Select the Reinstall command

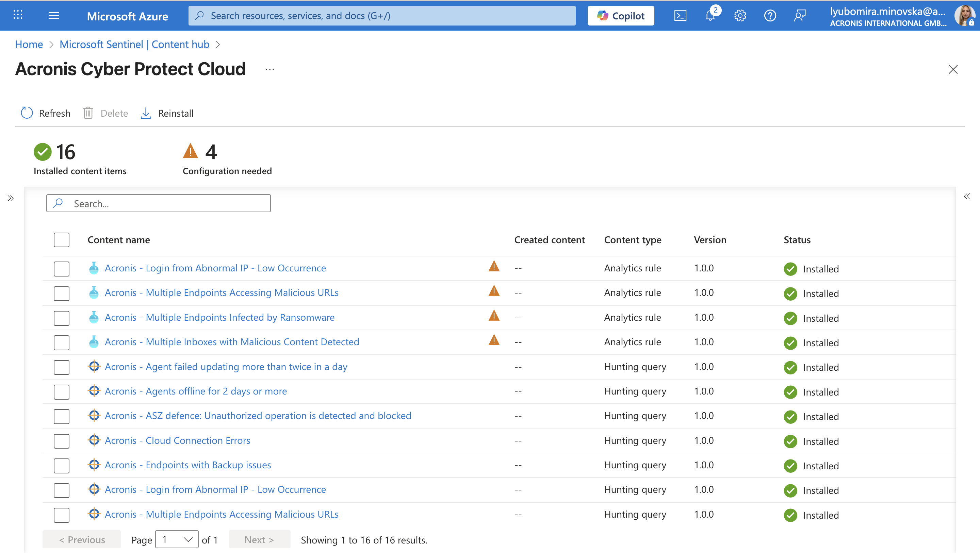167,113
